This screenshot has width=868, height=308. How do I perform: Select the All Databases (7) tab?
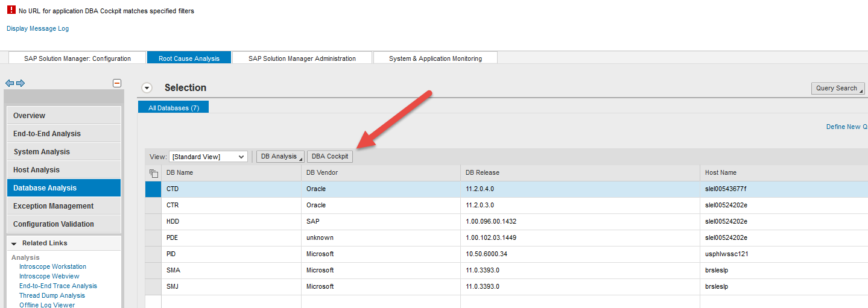(174, 108)
